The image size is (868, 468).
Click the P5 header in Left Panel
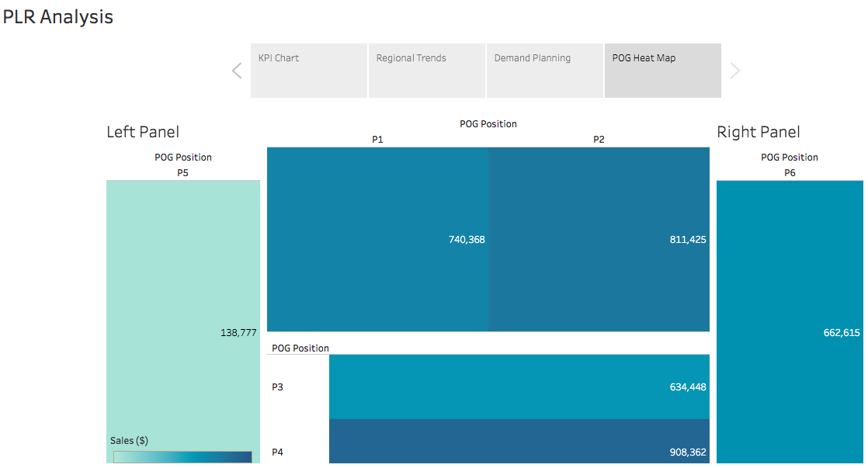(182, 172)
